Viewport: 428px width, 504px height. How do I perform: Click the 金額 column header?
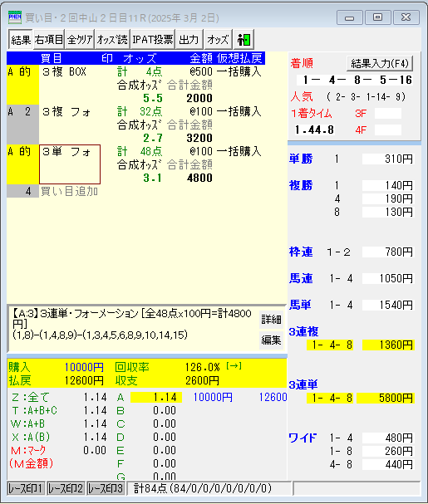point(201,58)
